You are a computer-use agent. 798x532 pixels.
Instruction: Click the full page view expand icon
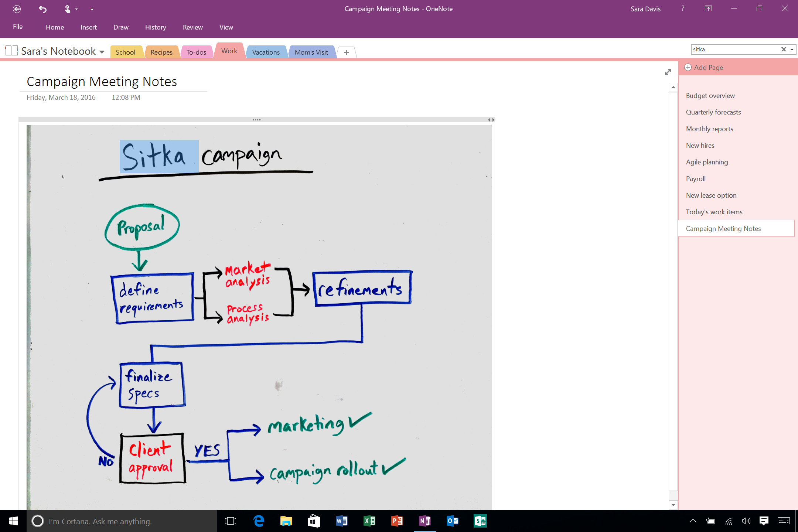click(668, 72)
